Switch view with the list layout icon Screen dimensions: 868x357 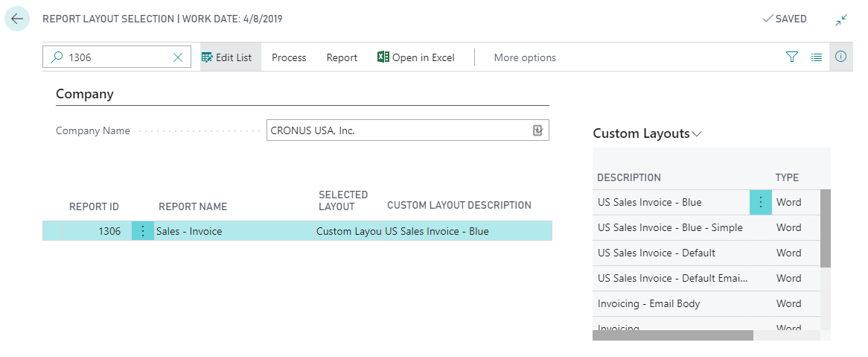(x=817, y=57)
